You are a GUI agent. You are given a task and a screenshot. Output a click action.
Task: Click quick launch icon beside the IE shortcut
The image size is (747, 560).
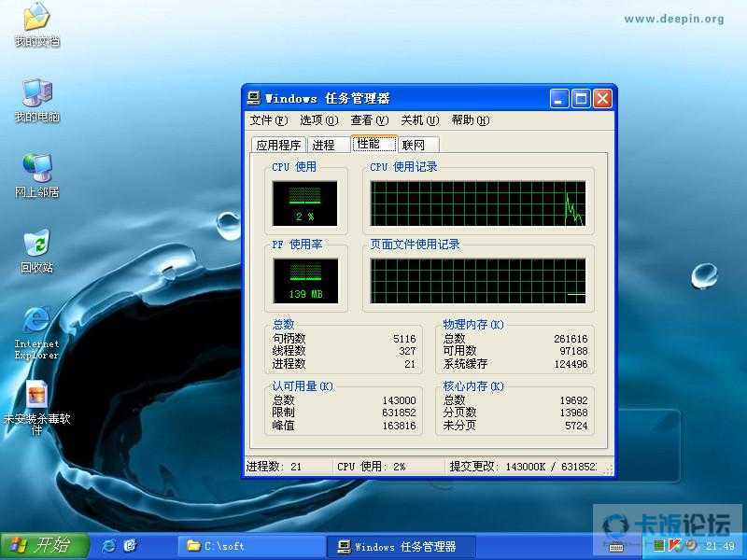tap(130, 546)
